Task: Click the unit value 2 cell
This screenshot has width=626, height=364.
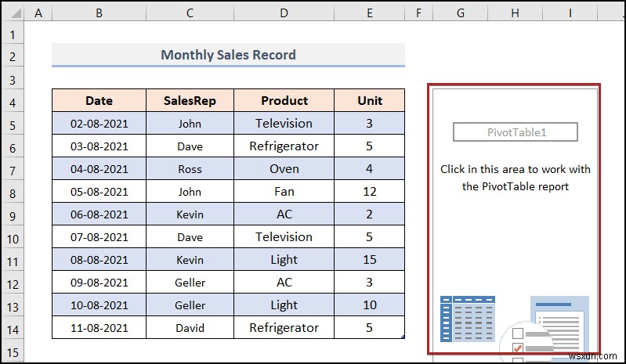Action: pyautogui.click(x=369, y=214)
